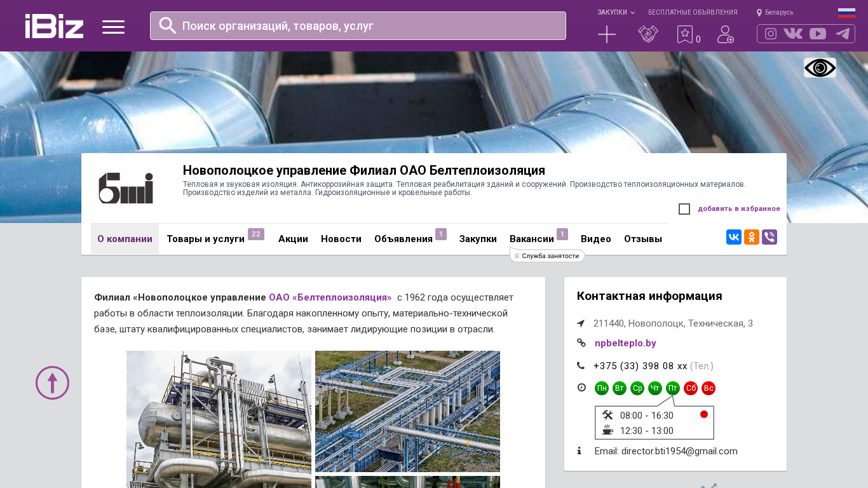The image size is (868, 488).
Task: Switch to the Видео tab
Action: pos(596,239)
